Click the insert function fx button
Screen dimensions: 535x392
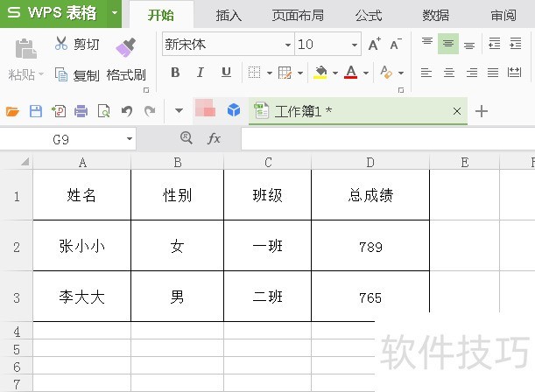(214, 138)
